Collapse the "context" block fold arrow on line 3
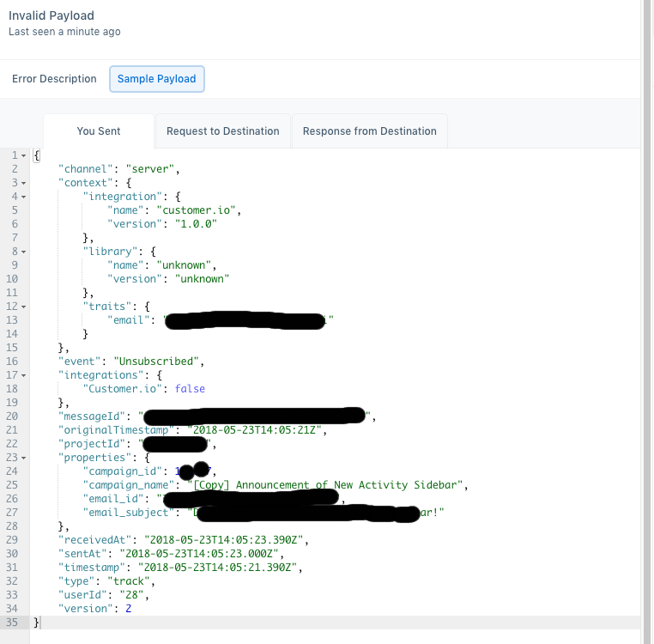The image size is (654, 644). (x=24, y=183)
